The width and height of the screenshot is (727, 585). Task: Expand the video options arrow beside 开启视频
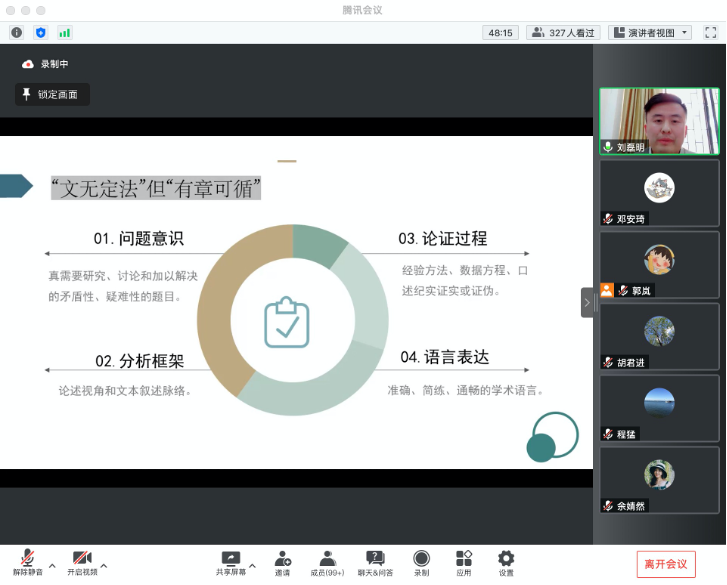pyautogui.click(x=104, y=566)
